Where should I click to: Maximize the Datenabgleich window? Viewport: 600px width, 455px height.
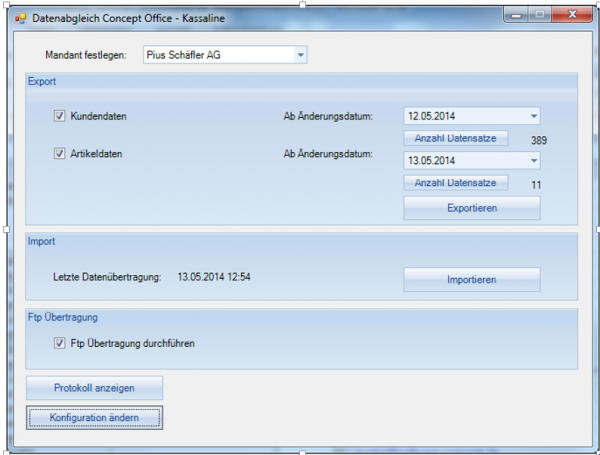(540, 17)
